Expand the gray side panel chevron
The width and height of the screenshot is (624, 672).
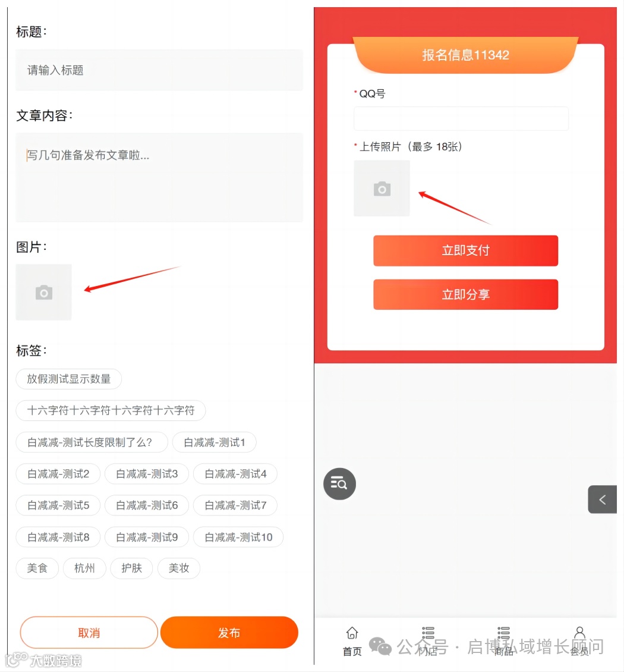tap(602, 500)
